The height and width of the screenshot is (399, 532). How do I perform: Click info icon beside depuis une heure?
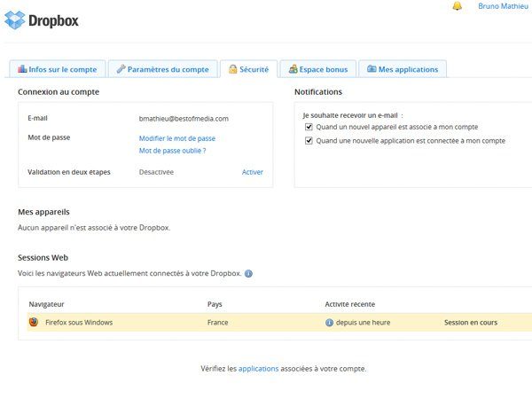pyautogui.click(x=329, y=323)
